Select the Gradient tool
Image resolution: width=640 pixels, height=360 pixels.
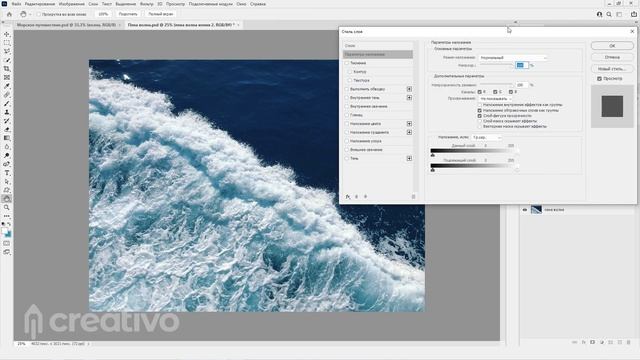tap(7, 138)
